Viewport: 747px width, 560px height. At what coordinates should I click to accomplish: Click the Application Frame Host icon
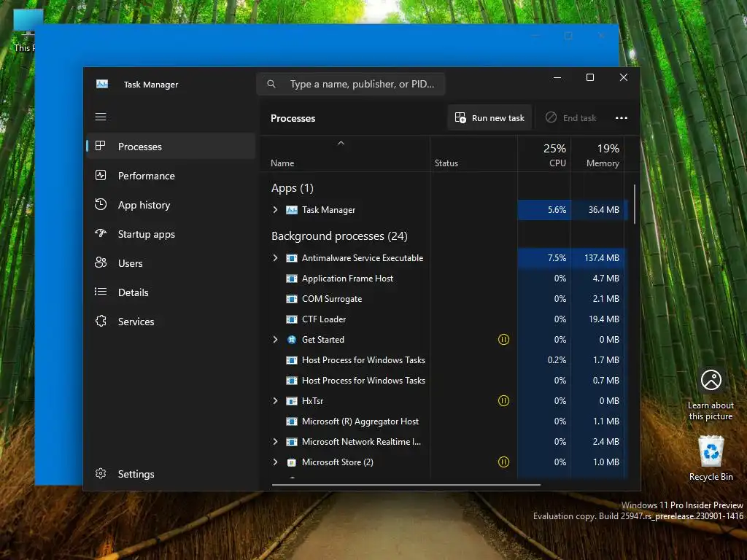292,279
